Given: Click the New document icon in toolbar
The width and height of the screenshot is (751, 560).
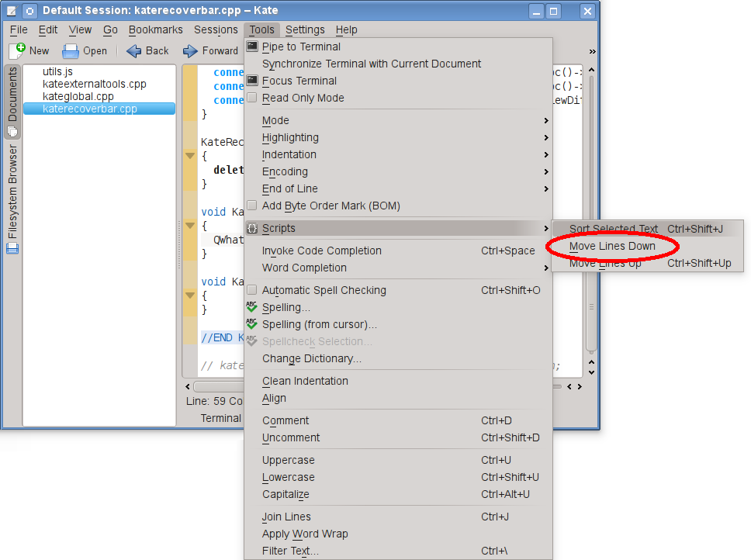Looking at the screenshot, I should (x=17, y=50).
